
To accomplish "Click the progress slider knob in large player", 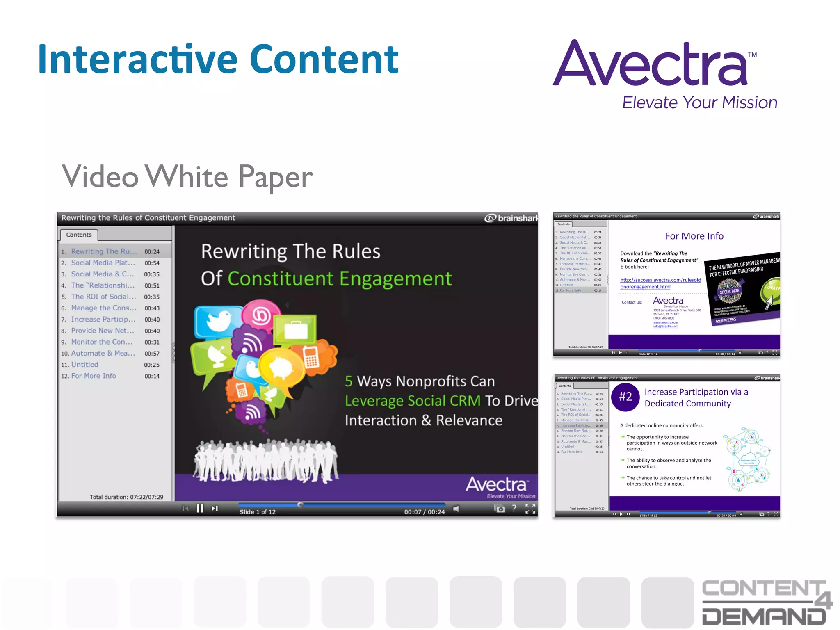I will [301, 505].
